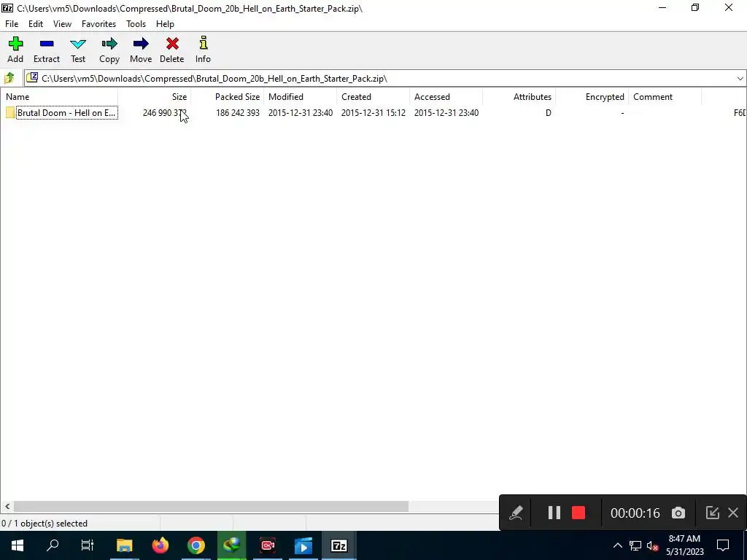Click the modified date 2015-12-31 23:40
747x560 pixels.
click(x=300, y=113)
